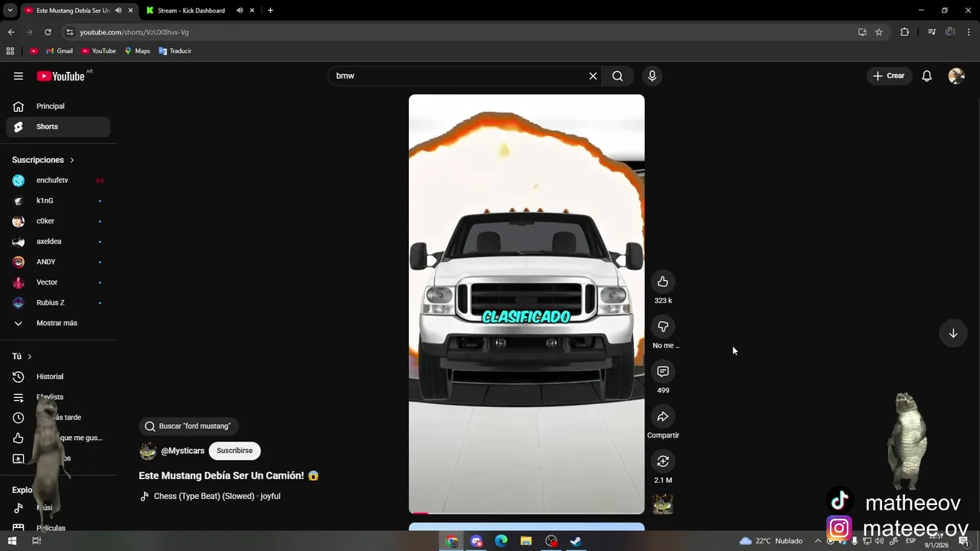Open the enchufetv subscription channel
Viewport: 980px width, 551px height.
[58, 181]
